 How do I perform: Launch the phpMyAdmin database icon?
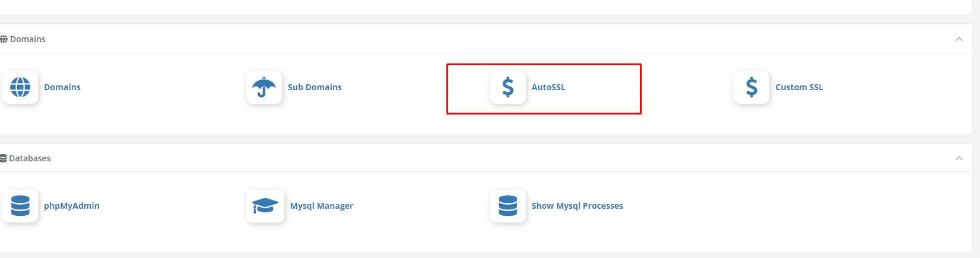point(20,206)
